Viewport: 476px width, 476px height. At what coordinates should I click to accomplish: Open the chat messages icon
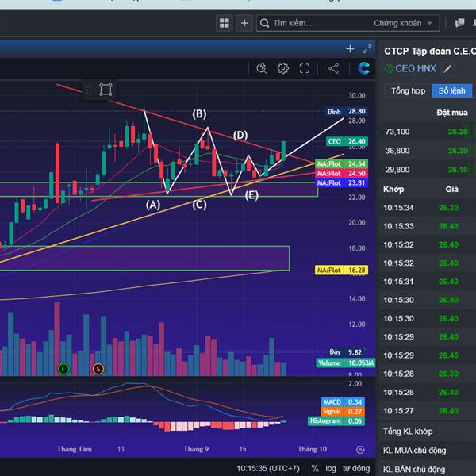click(459, 23)
